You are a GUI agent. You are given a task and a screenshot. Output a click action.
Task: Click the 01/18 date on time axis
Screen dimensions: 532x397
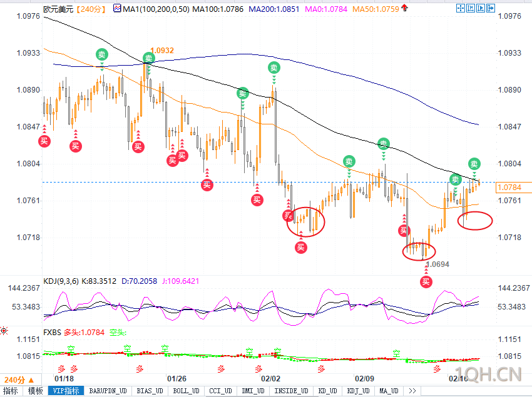click(64, 378)
